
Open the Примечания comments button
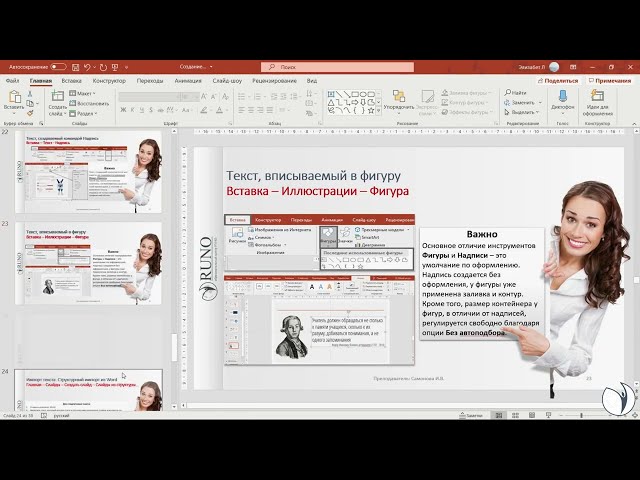point(609,81)
